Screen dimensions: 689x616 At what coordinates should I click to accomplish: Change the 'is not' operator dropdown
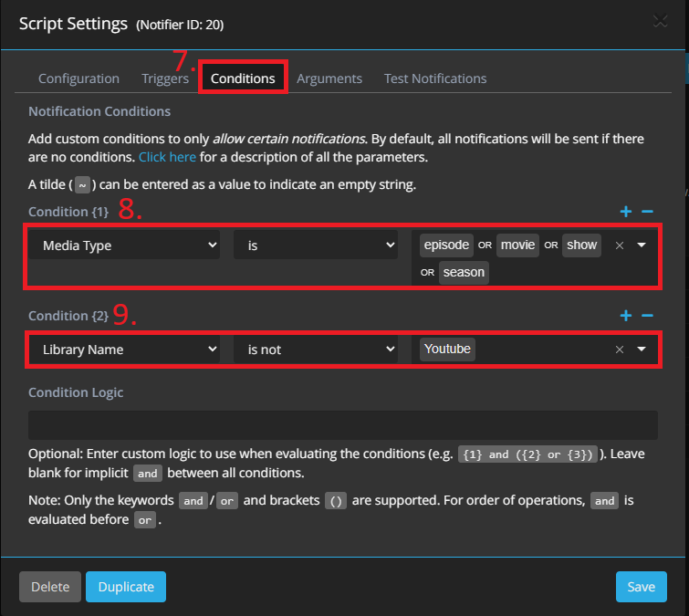316,350
